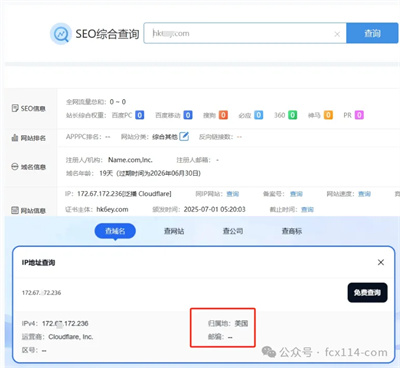This screenshot has width=400, height=368.
Task: Clear the domain search field with the X
Action: tap(337, 34)
